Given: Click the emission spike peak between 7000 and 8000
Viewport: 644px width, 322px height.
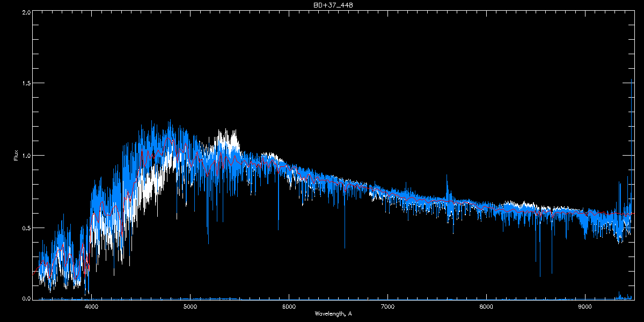Looking at the screenshot, I should coord(447,175).
